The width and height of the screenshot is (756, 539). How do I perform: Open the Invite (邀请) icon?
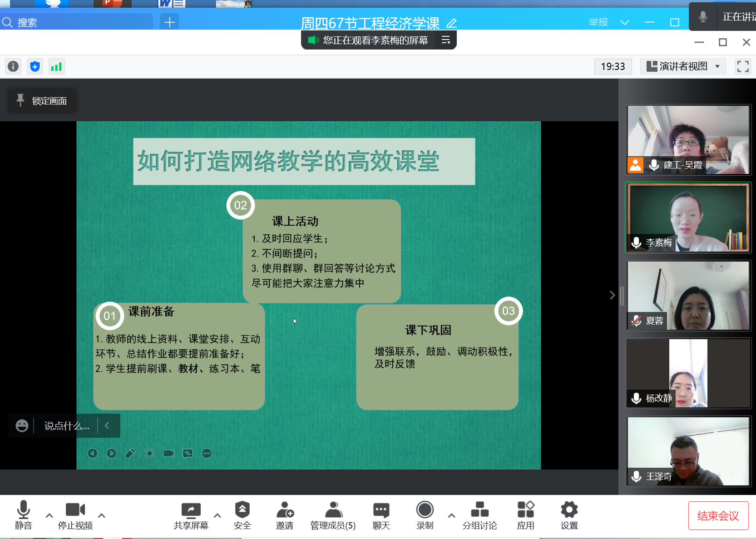285,510
